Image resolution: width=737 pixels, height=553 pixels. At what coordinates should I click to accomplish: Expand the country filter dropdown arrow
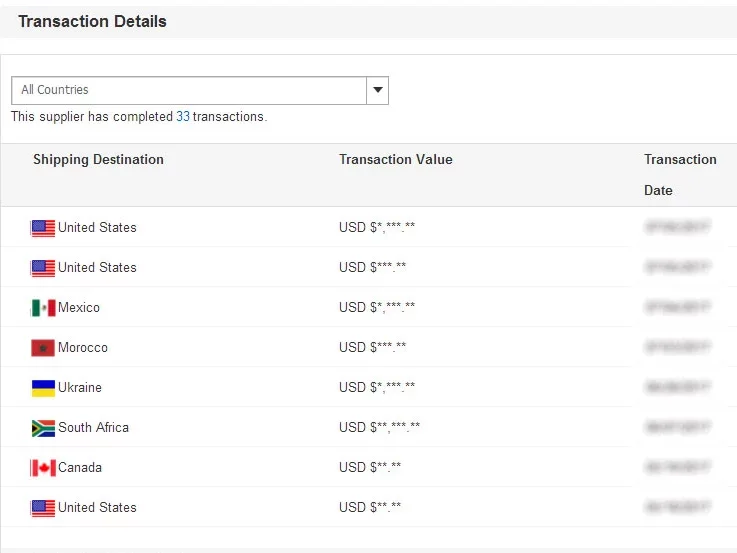pos(377,90)
